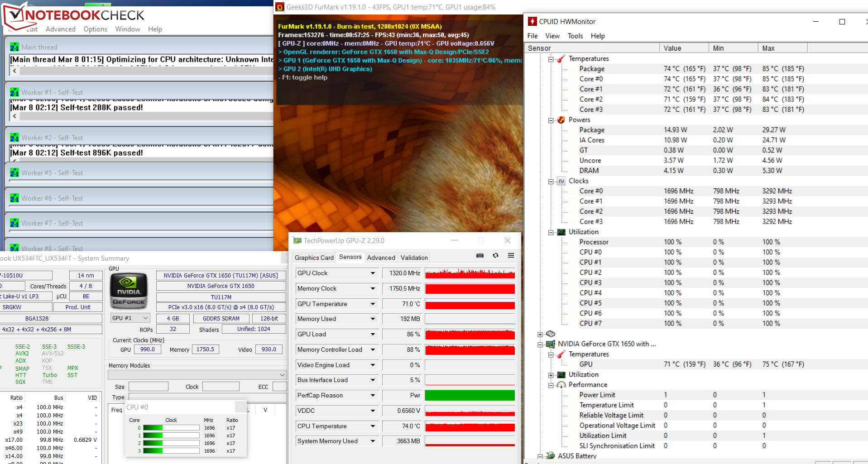This screenshot has width=868, height=464.
Task: Collapse the CPU Utilization tree node
Action: pyautogui.click(x=551, y=233)
